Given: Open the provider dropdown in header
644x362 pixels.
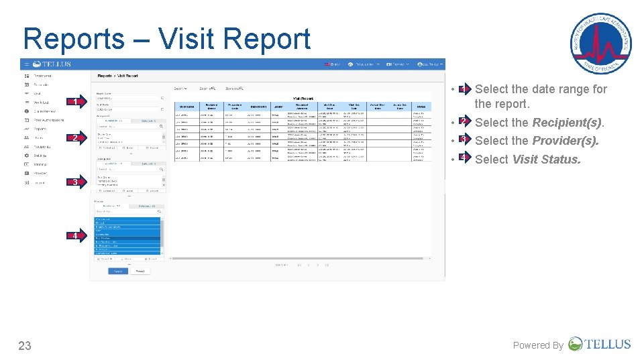Looking at the screenshot, I should click(398, 64).
